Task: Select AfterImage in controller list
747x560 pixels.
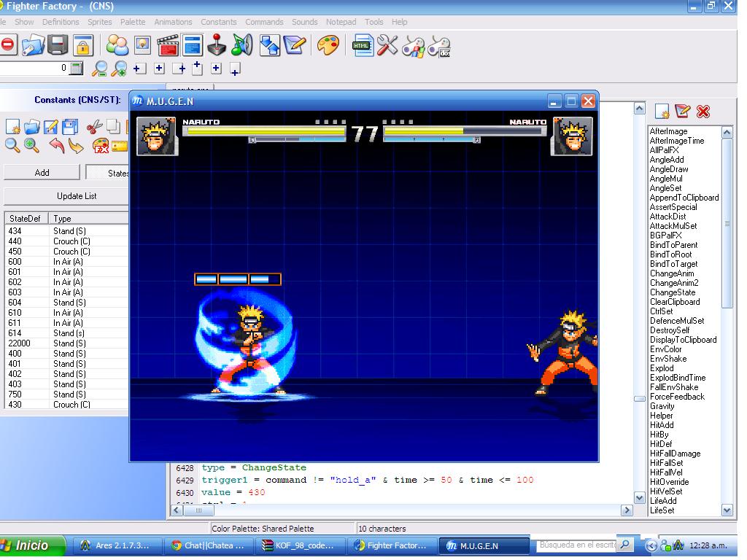Action: click(x=668, y=131)
